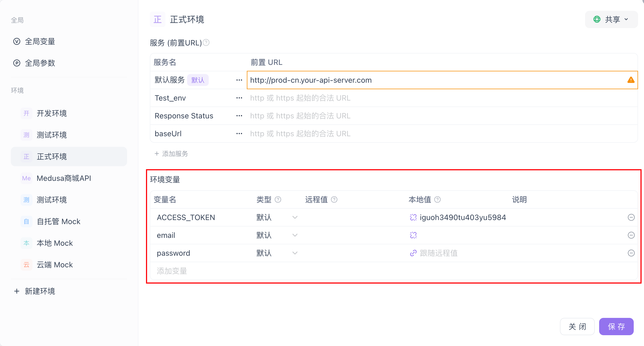The height and width of the screenshot is (346, 644).
Task: Click 添加服务 to add a service
Action: click(x=171, y=154)
